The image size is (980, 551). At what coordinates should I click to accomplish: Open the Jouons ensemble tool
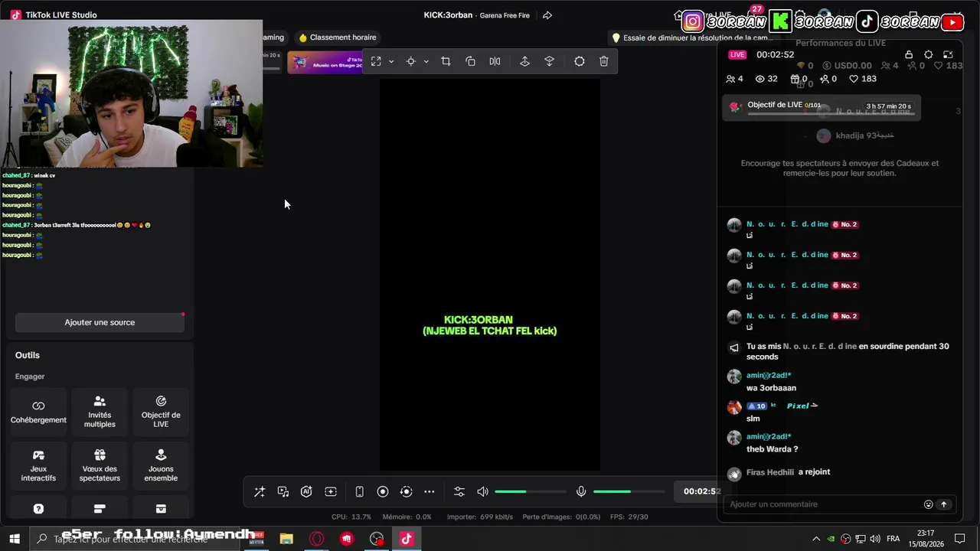coord(161,466)
